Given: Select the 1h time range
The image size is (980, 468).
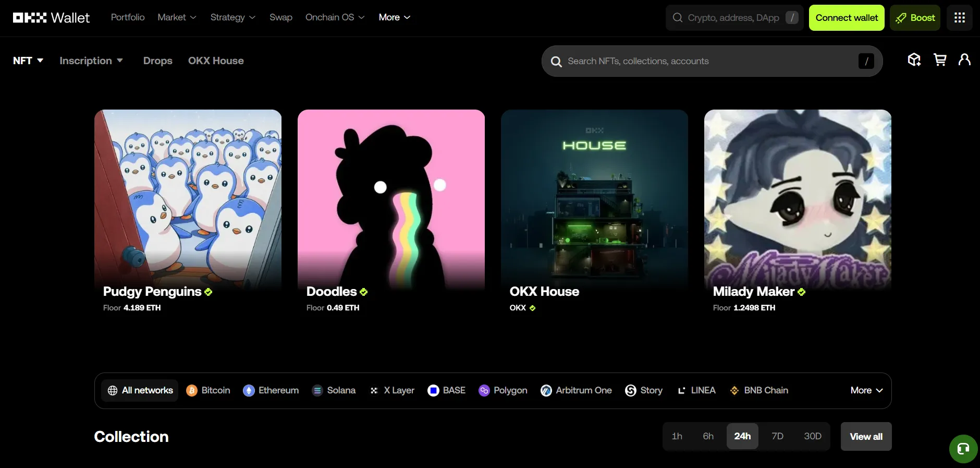Looking at the screenshot, I should pos(677,436).
